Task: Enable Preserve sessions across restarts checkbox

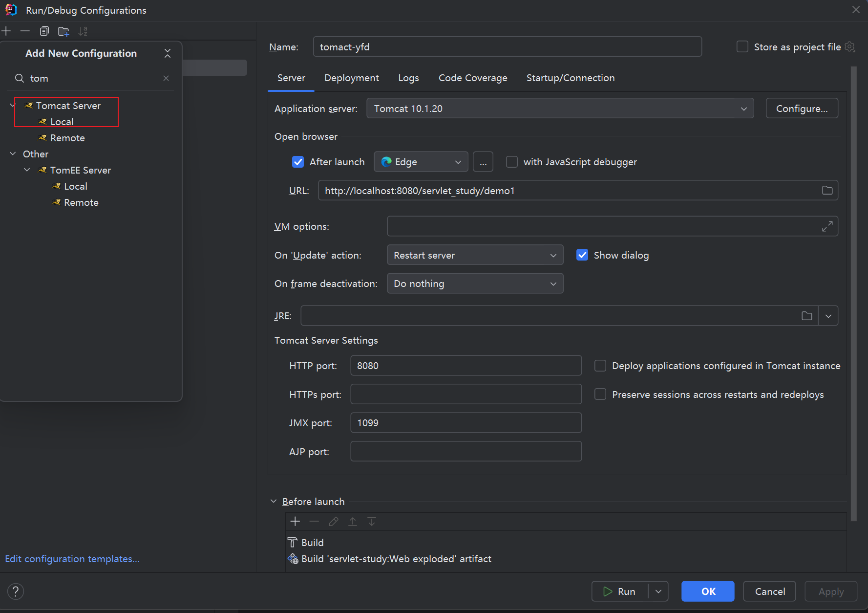Action: [600, 394]
